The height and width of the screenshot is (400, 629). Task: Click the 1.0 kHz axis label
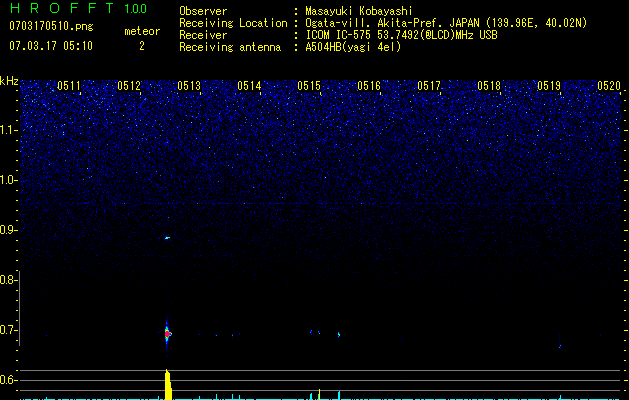click(x=8, y=180)
